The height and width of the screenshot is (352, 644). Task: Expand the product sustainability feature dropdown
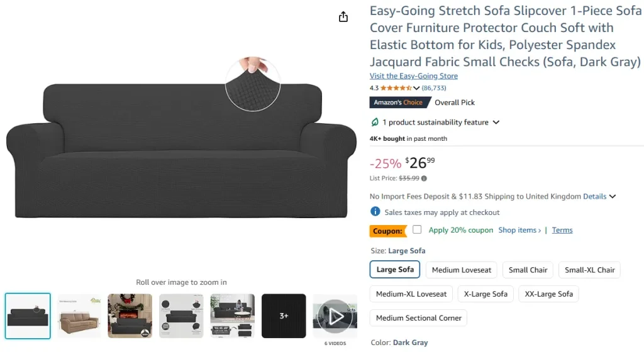tap(496, 123)
